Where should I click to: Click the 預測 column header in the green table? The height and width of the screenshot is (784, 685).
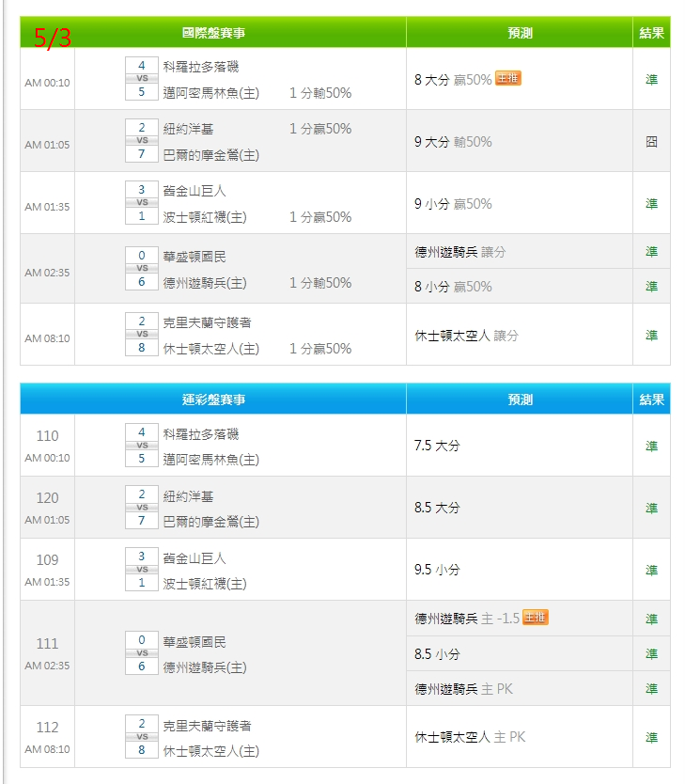pos(520,33)
